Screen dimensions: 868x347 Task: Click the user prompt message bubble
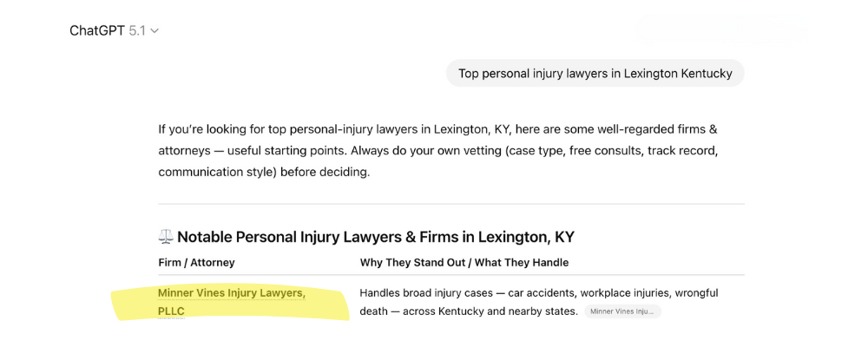coord(595,74)
